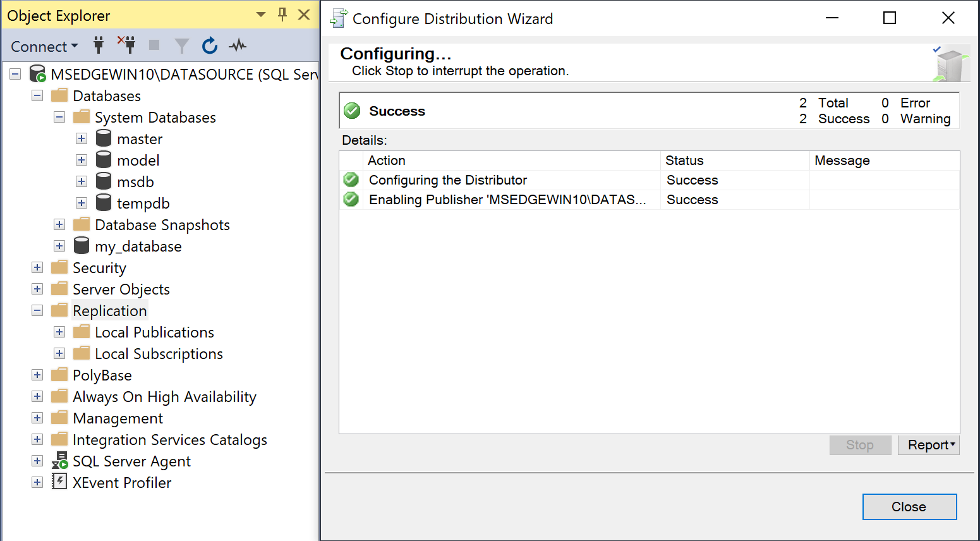980x541 pixels.
Task: Click the success icon beside Configuring the Distributor
Action: tap(351, 179)
